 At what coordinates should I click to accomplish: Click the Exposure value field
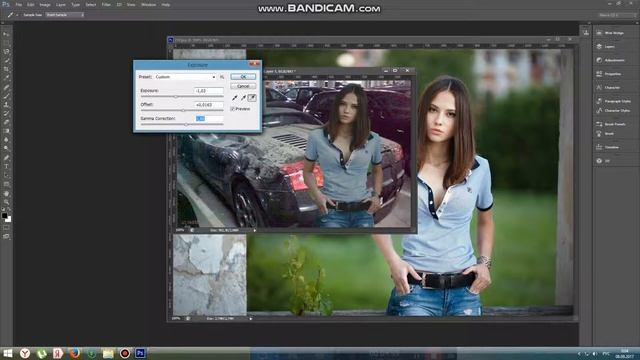[209, 91]
